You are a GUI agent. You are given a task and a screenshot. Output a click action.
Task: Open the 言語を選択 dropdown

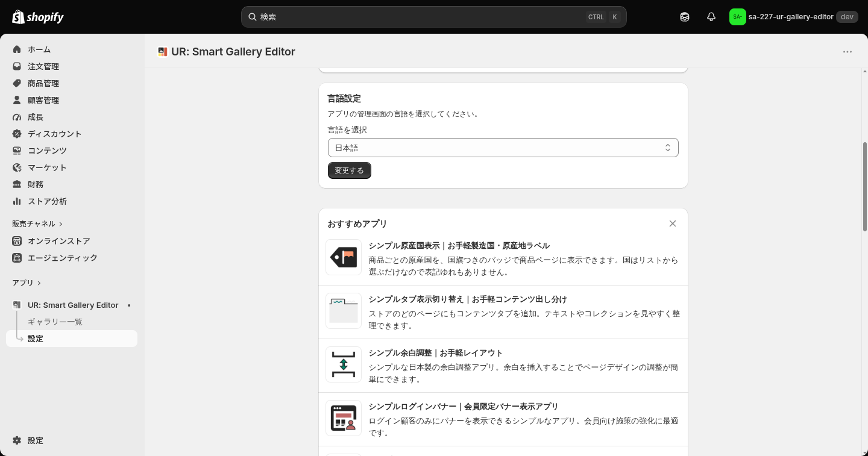pos(503,148)
